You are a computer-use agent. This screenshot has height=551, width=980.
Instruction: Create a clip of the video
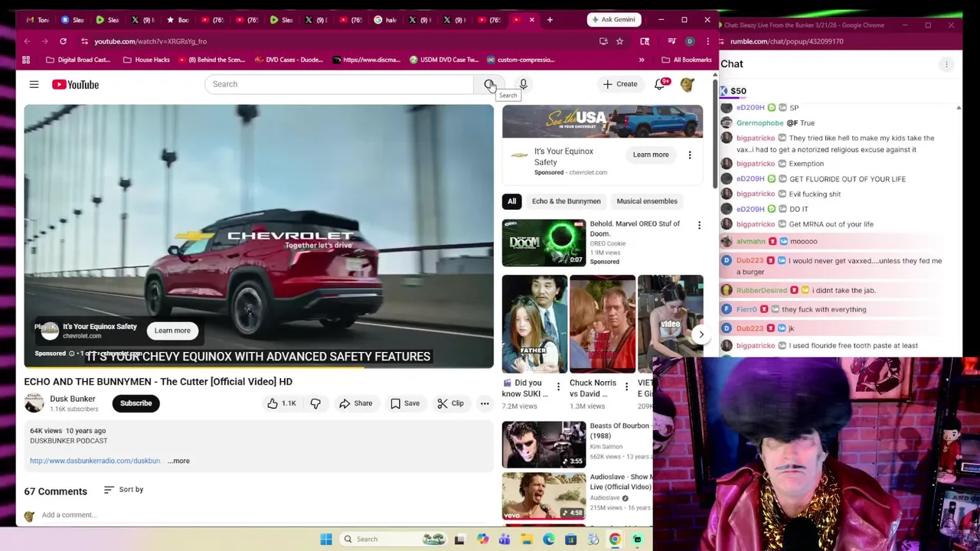coord(450,403)
